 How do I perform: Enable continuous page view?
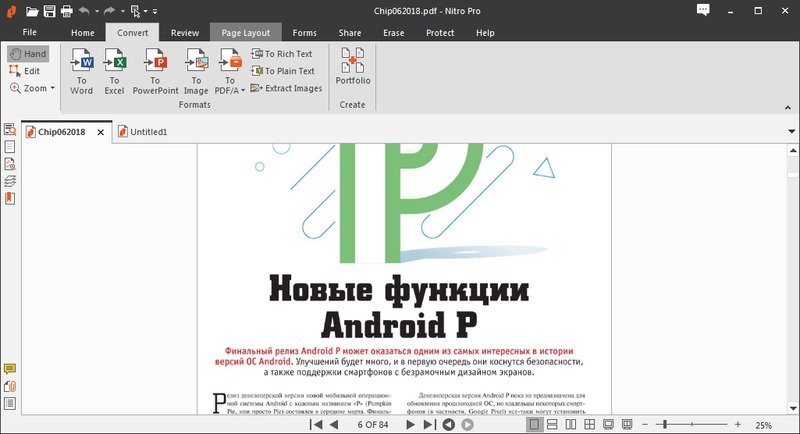coord(552,424)
